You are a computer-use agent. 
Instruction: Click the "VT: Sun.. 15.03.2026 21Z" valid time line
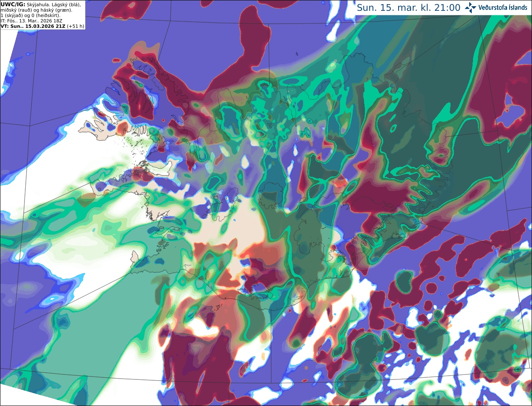click(x=33, y=26)
